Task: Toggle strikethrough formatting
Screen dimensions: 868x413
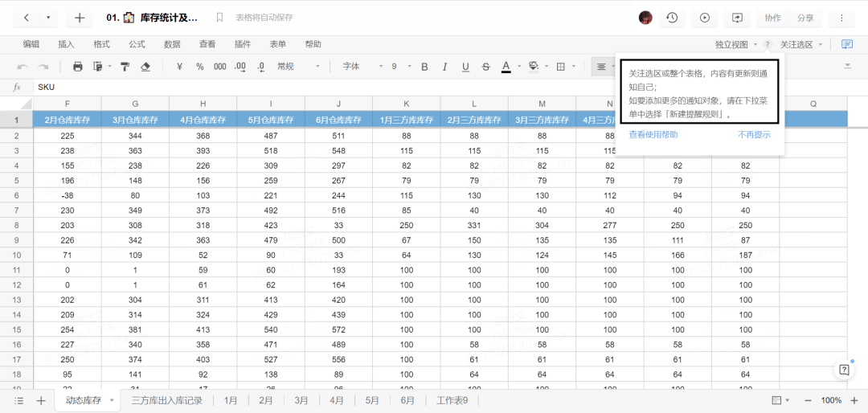Action: (485, 67)
